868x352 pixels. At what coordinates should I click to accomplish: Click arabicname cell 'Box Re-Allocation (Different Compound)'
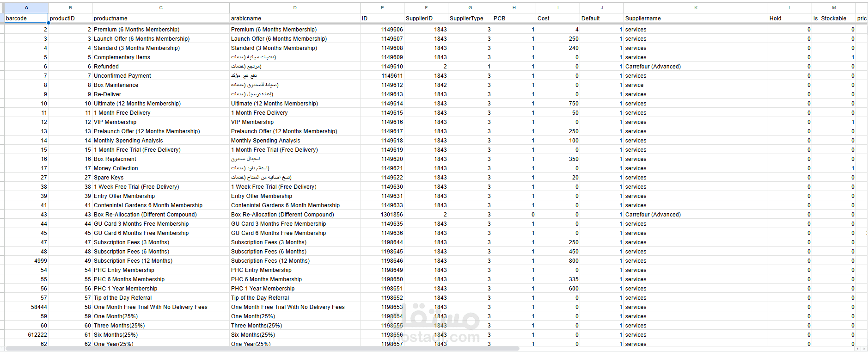[295, 215]
